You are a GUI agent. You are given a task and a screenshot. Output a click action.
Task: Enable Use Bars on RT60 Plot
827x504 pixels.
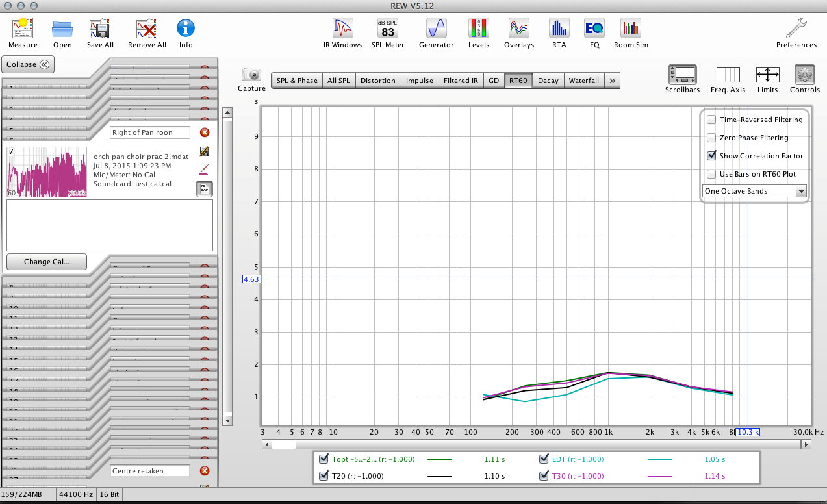click(712, 174)
